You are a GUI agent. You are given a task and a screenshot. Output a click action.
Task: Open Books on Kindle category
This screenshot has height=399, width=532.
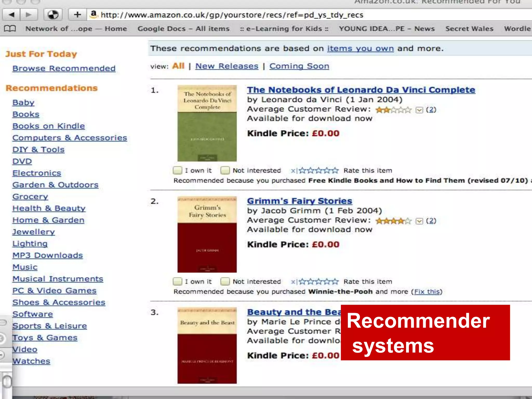point(49,126)
